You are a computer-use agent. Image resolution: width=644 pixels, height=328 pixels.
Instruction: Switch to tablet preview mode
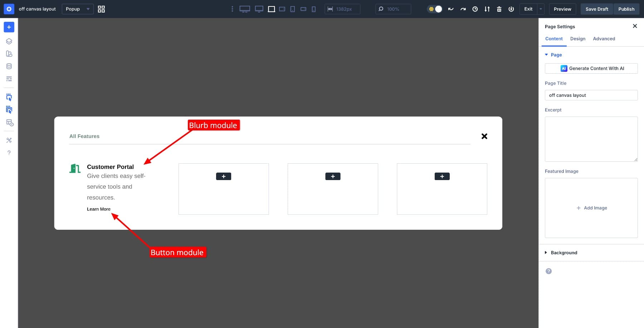(x=292, y=9)
